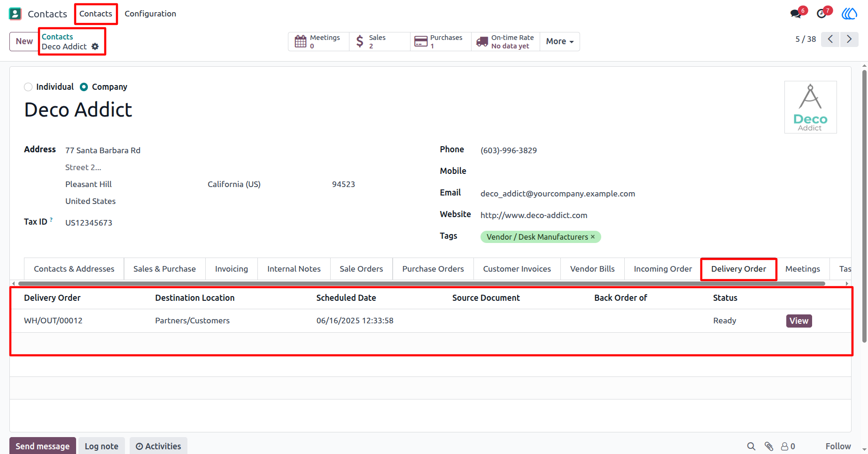
Task: Click the Odoo user avatar logo
Action: 849,14
